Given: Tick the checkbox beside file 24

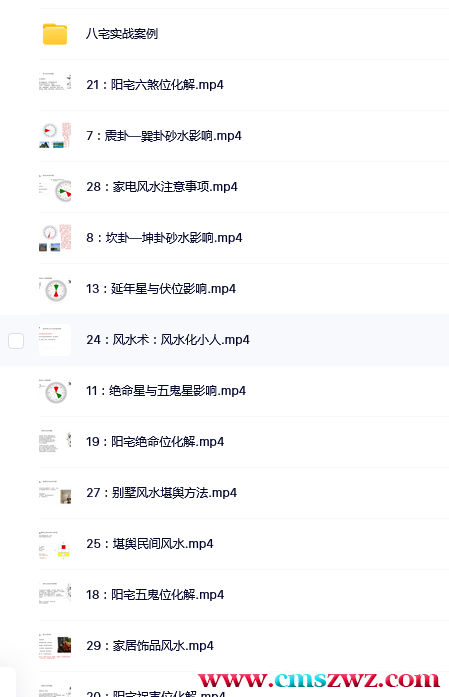Looking at the screenshot, I should [x=16, y=341].
